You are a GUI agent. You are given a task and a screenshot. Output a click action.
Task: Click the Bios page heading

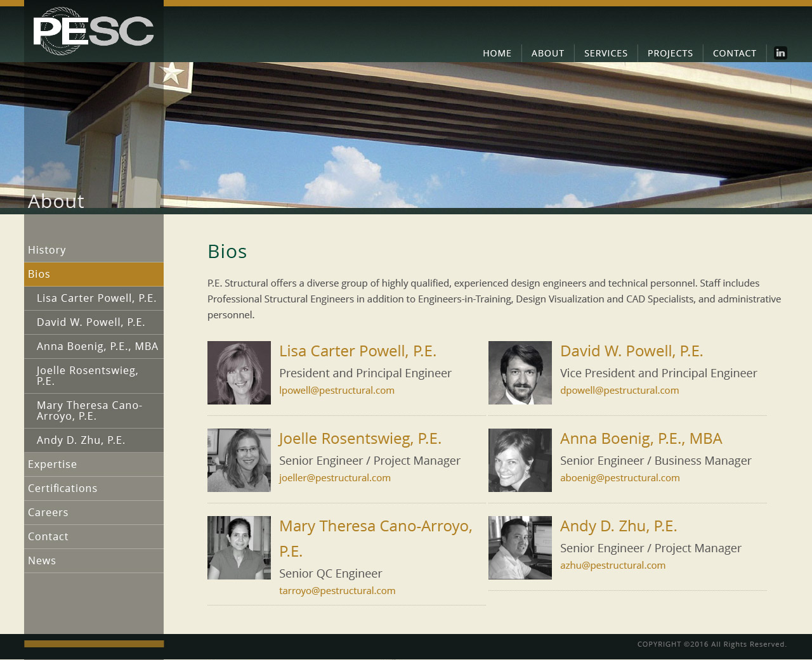(227, 252)
